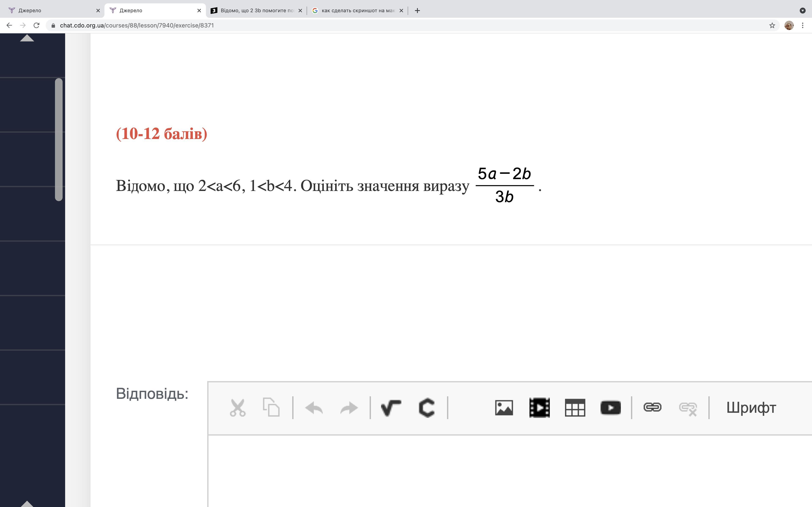Viewport: 812px width, 507px height.
Task: Click the Cut scissors icon in editor
Action: tap(237, 408)
